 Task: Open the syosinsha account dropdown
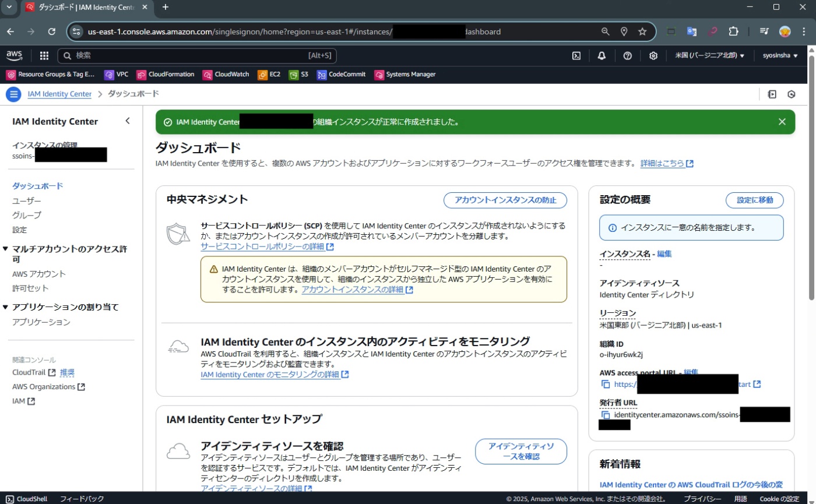coord(780,56)
